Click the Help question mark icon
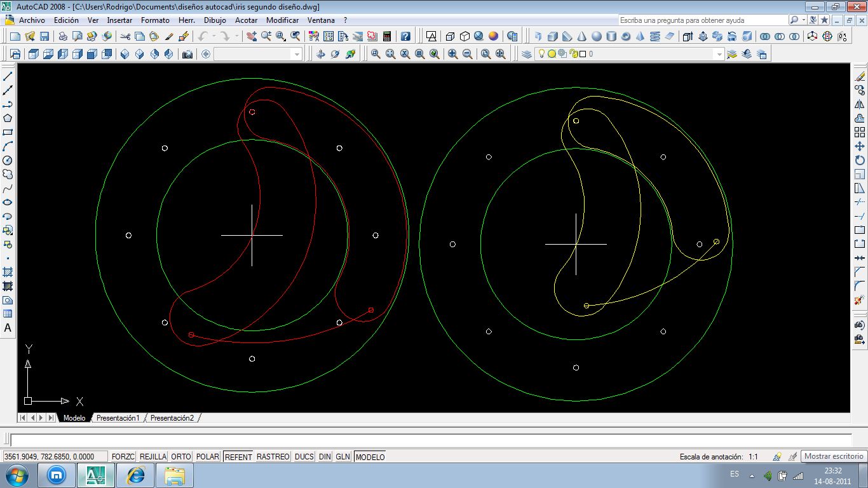This screenshot has height=488, width=868. [x=405, y=36]
